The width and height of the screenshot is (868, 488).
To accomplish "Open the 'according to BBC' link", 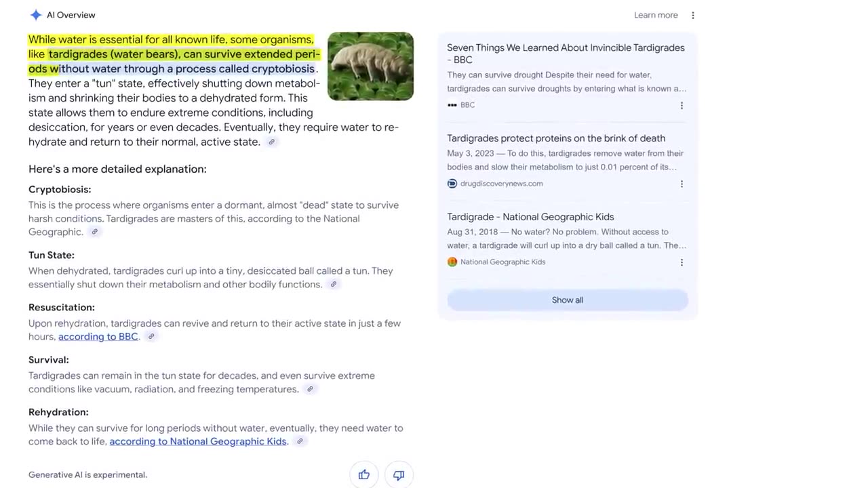I will pyautogui.click(x=98, y=336).
